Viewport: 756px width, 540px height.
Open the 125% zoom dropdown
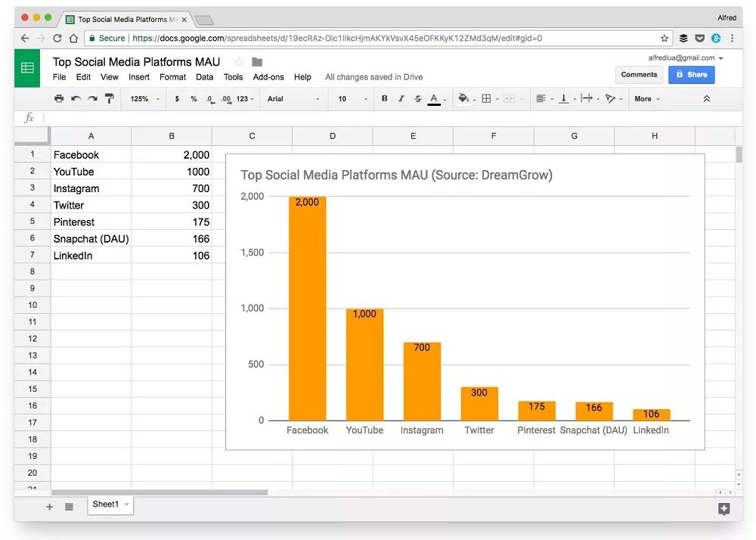click(144, 99)
